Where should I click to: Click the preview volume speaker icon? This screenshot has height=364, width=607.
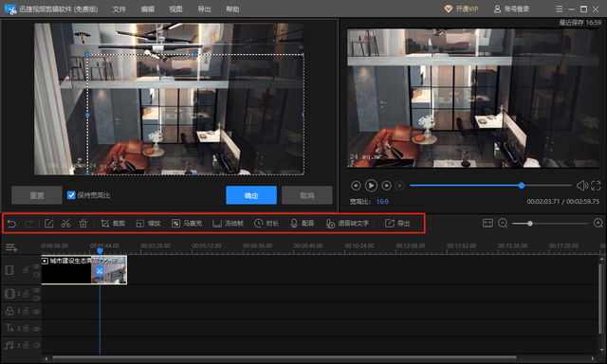pyautogui.click(x=581, y=186)
